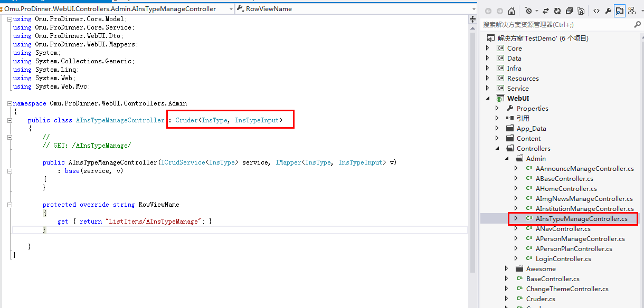Select APersonManageController.cs file
Screen dimensions: 644x308
click(580, 238)
